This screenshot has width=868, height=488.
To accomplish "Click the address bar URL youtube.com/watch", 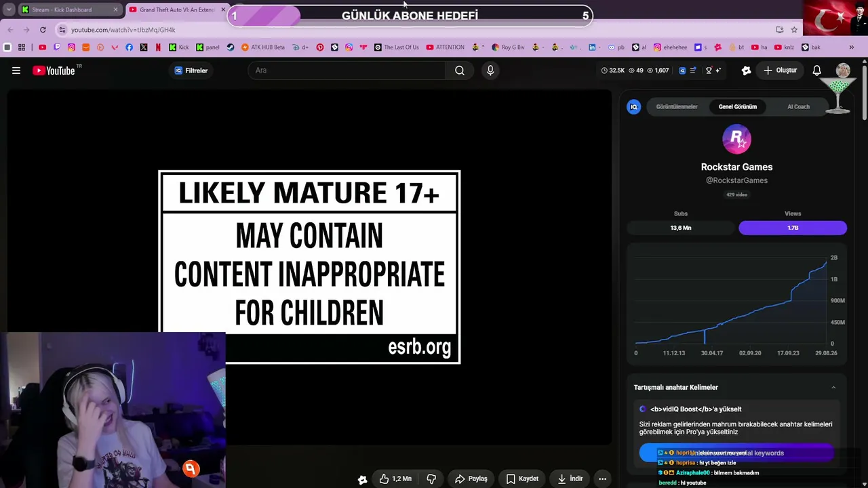I will click(x=123, y=30).
